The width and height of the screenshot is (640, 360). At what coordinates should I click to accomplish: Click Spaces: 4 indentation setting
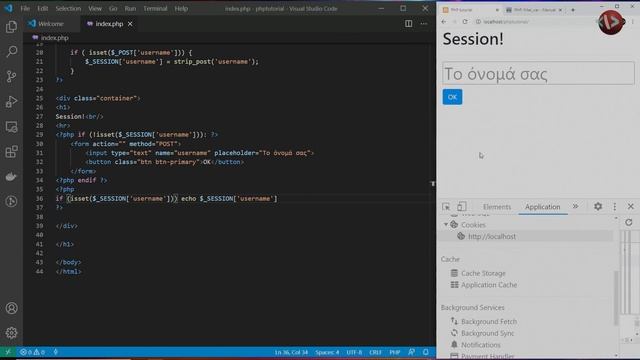tap(327, 352)
